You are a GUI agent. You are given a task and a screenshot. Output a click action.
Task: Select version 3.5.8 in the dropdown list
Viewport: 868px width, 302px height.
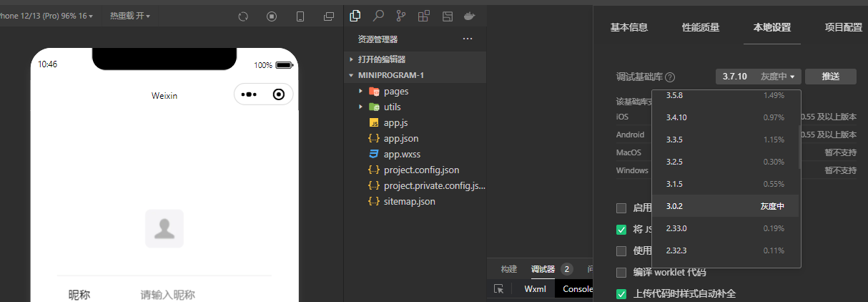(724, 96)
